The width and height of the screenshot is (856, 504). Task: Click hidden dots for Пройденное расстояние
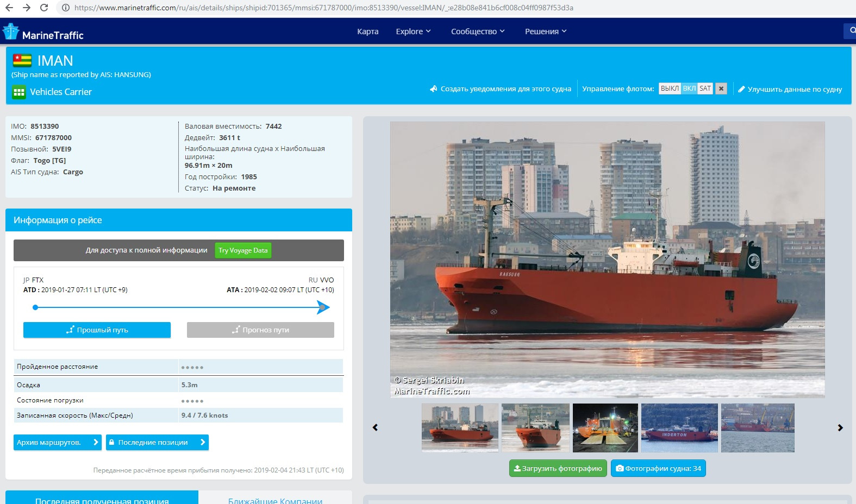coord(192,368)
